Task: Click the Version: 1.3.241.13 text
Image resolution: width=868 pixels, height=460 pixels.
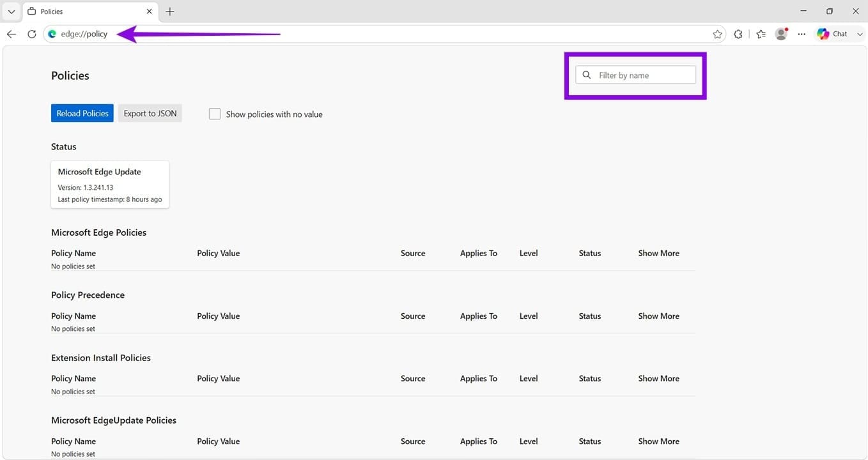Action: pyautogui.click(x=86, y=188)
